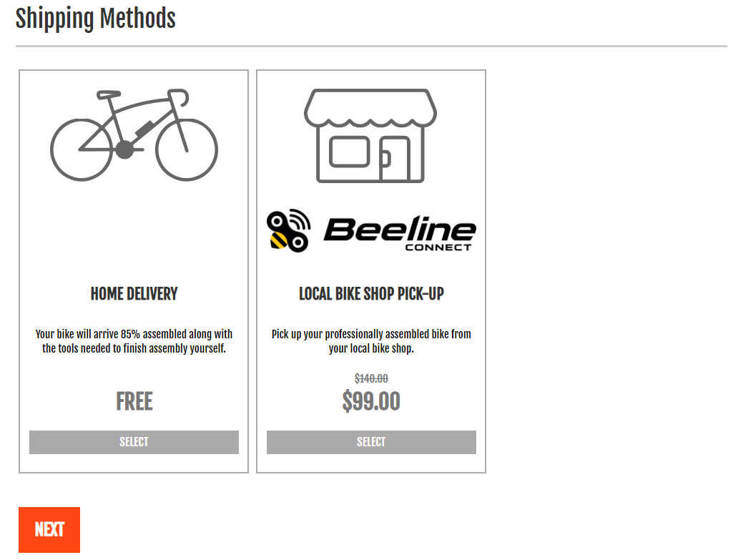Click the professionally assembled bike description
733x560 pixels.
(371, 341)
